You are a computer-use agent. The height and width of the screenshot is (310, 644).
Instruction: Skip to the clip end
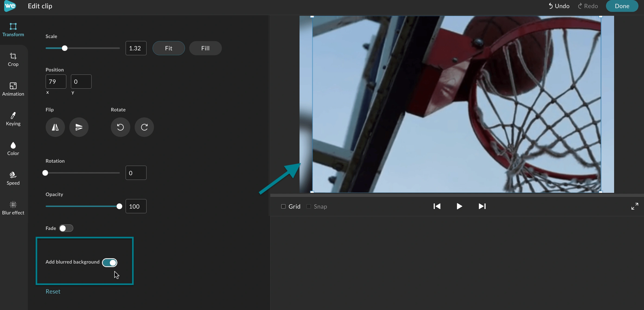pyautogui.click(x=482, y=207)
